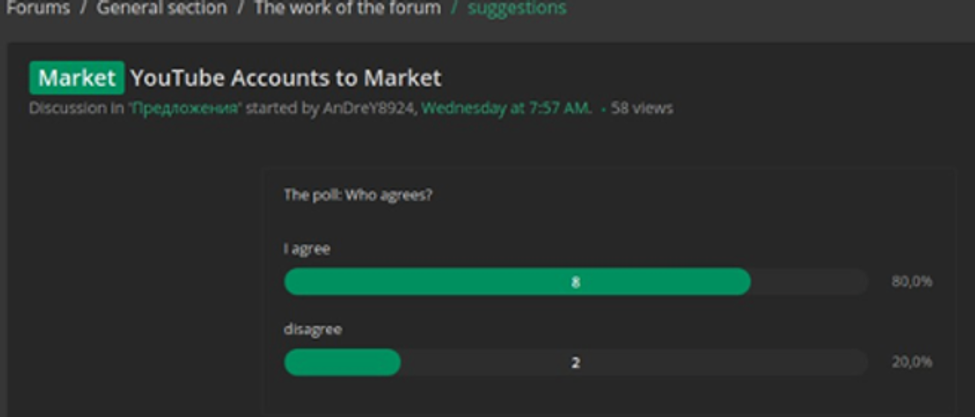Navigate to The work of the forum
Screen dimensions: 977x418
coord(347,8)
